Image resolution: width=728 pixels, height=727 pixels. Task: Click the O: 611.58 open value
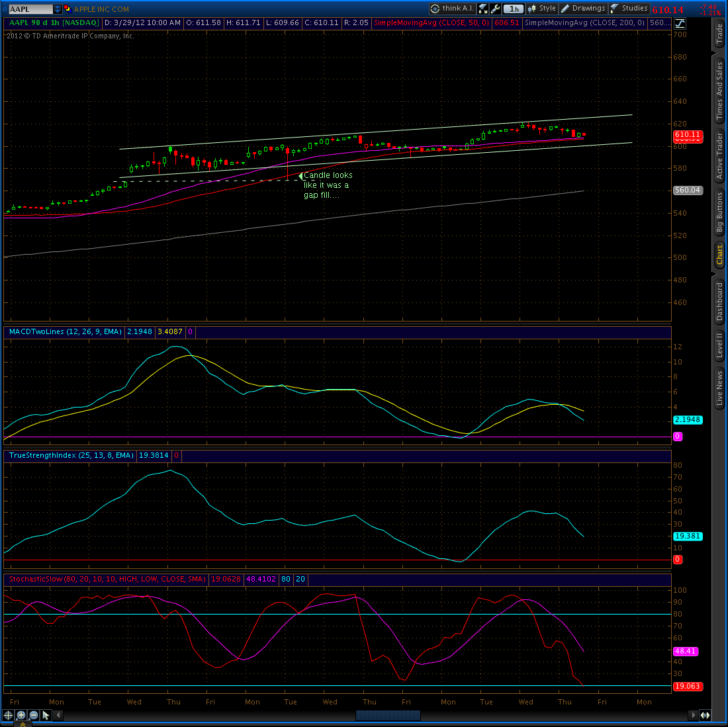(x=203, y=22)
